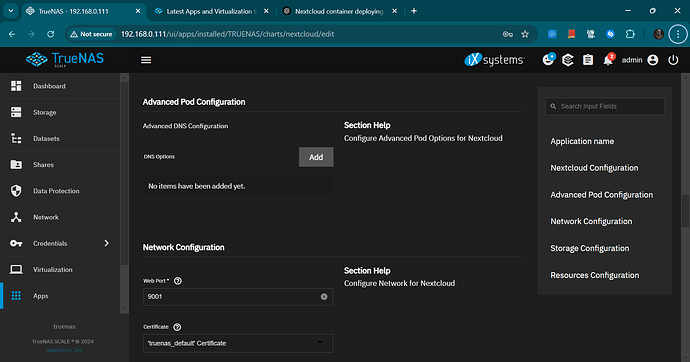Jump to Advanced Pod Configuration section
Viewport: 690px width, 362px height.
pyautogui.click(x=602, y=195)
